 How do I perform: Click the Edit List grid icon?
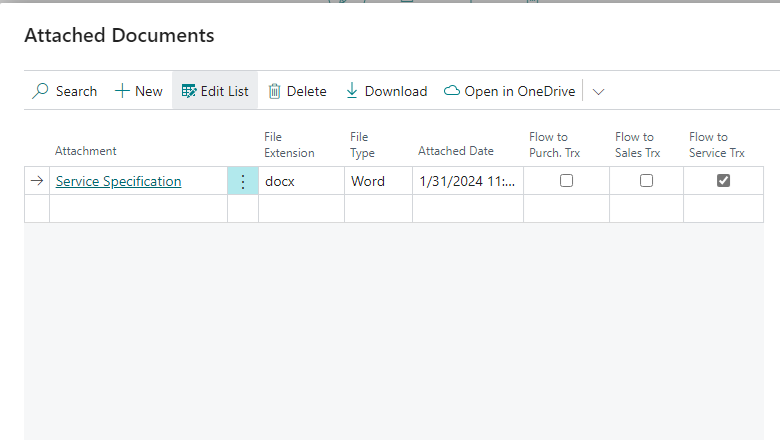pyautogui.click(x=189, y=91)
